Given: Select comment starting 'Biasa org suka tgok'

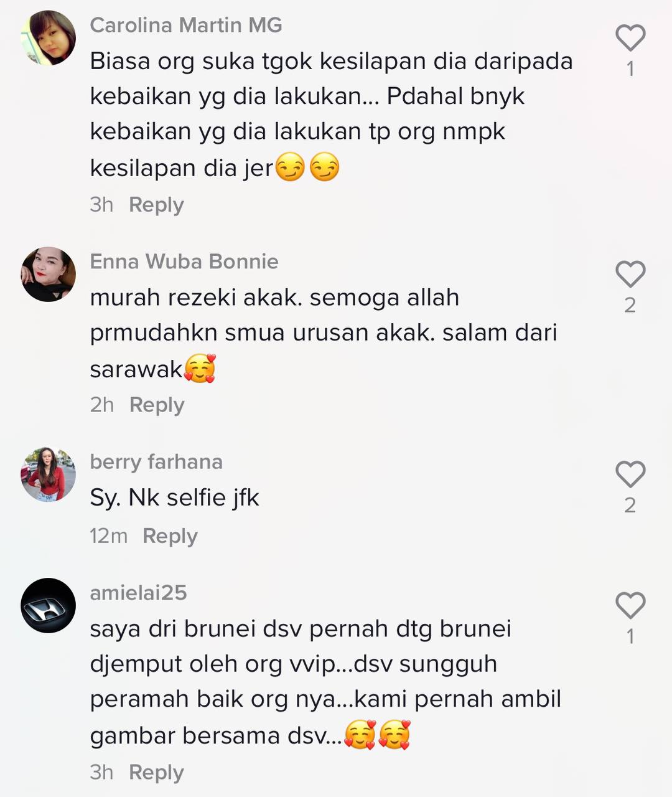Looking at the screenshot, I should tap(331, 115).
